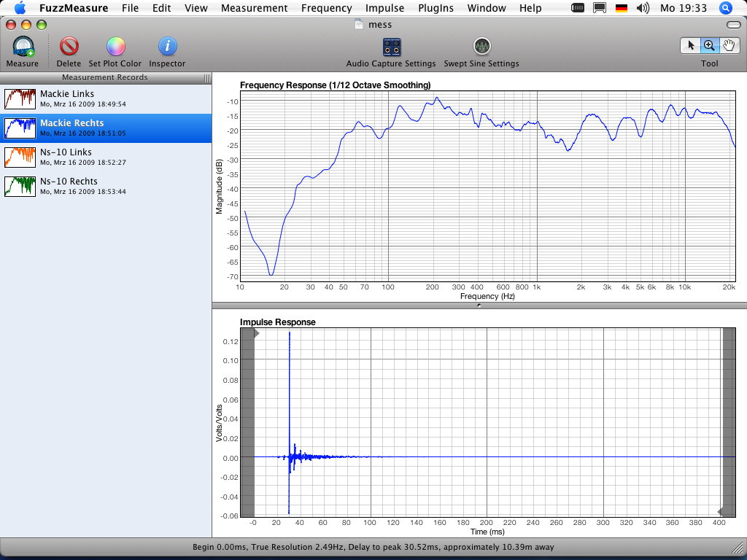Screen dimensions: 747x560
Task: Select the hand pan tool
Action: click(729, 45)
